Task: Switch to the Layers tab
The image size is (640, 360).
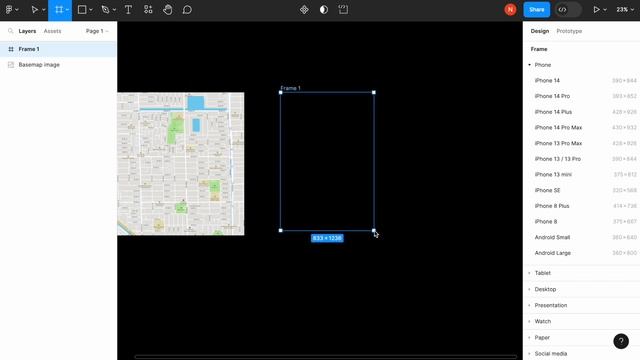Action: click(x=27, y=31)
